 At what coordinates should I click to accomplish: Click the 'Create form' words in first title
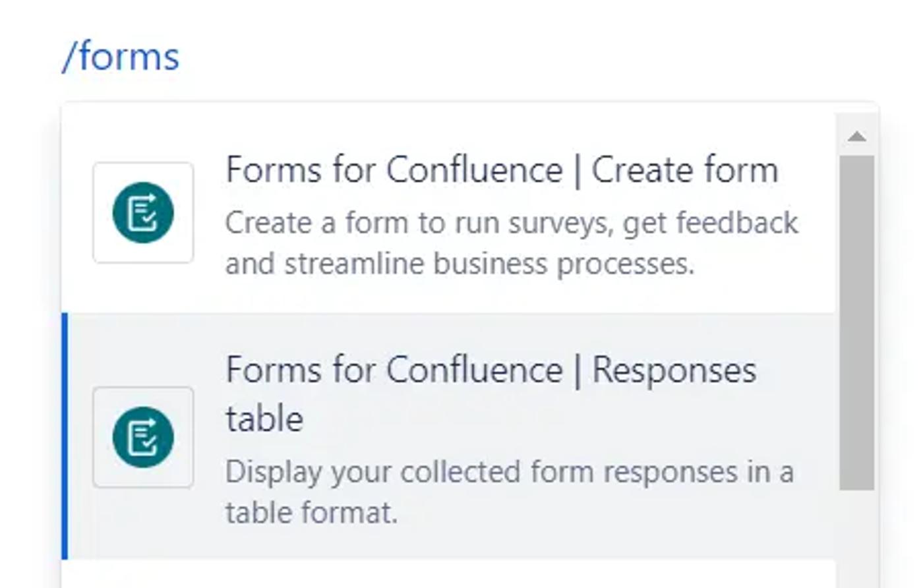pos(684,171)
